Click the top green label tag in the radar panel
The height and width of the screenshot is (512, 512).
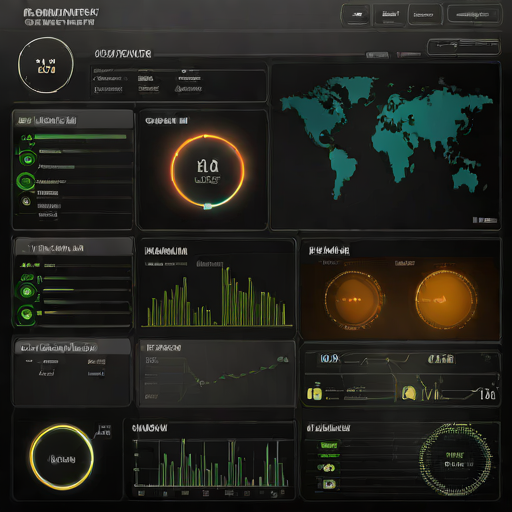tap(329, 445)
